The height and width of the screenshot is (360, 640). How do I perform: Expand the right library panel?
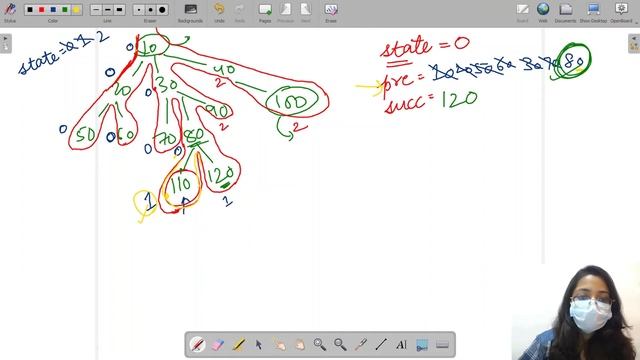[x=634, y=43]
